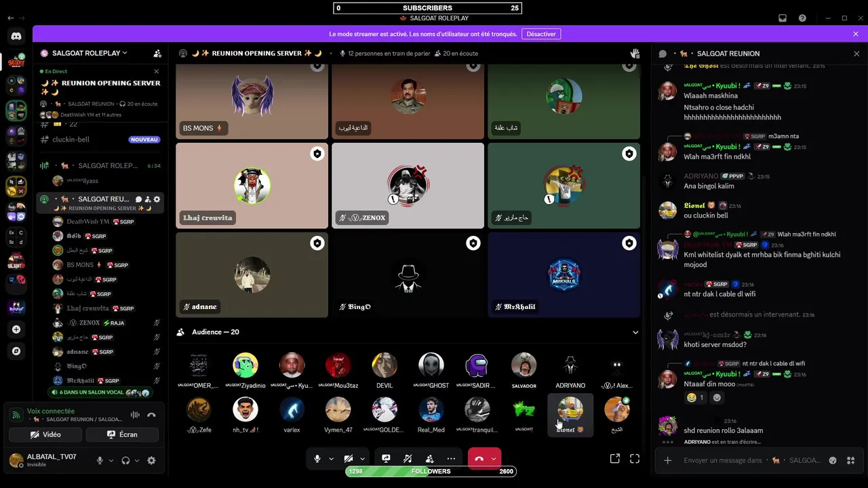
Task: Click ADRIYANO username in chat
Action: (701, 176)
